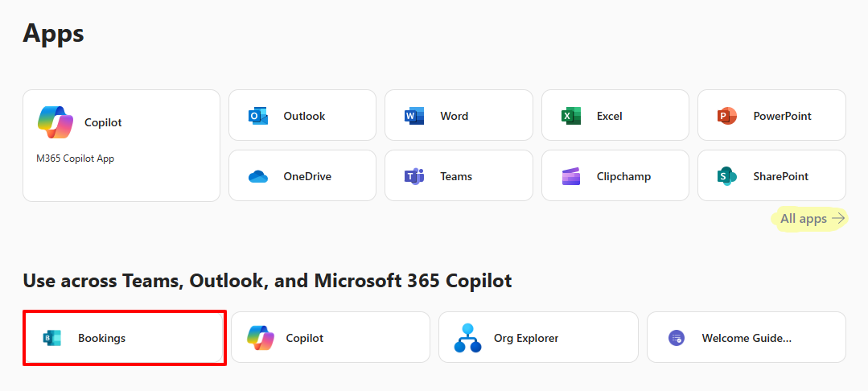Click the M365 Copilot App subtitle text
This screenshot has height=391, width=868.
coord(76,158)
